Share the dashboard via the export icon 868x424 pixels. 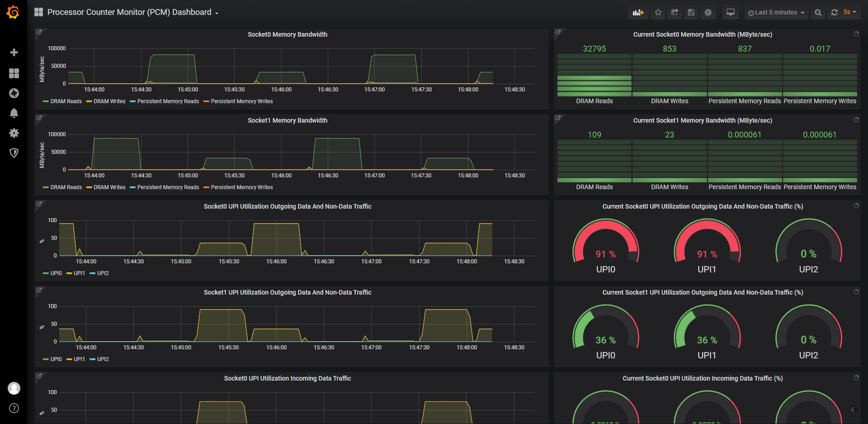[675, 12]
